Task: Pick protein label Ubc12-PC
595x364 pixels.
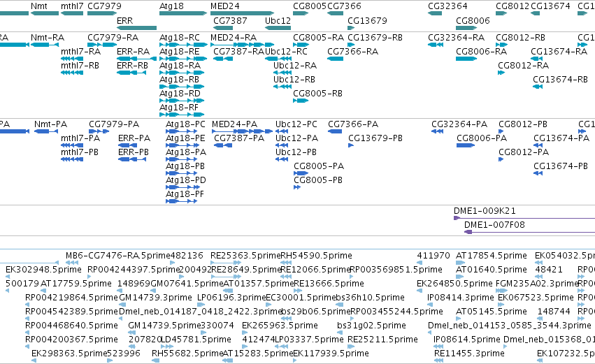Action: coord(296,124)
